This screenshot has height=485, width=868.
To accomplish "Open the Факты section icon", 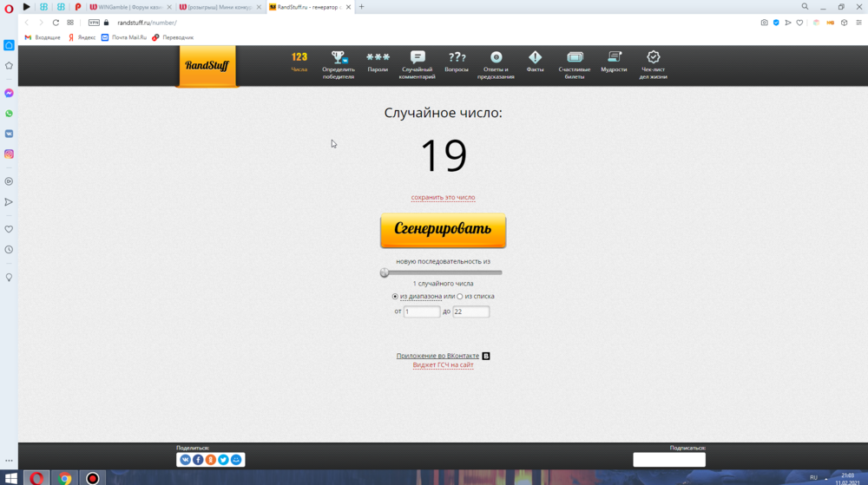I will point(535,59).
